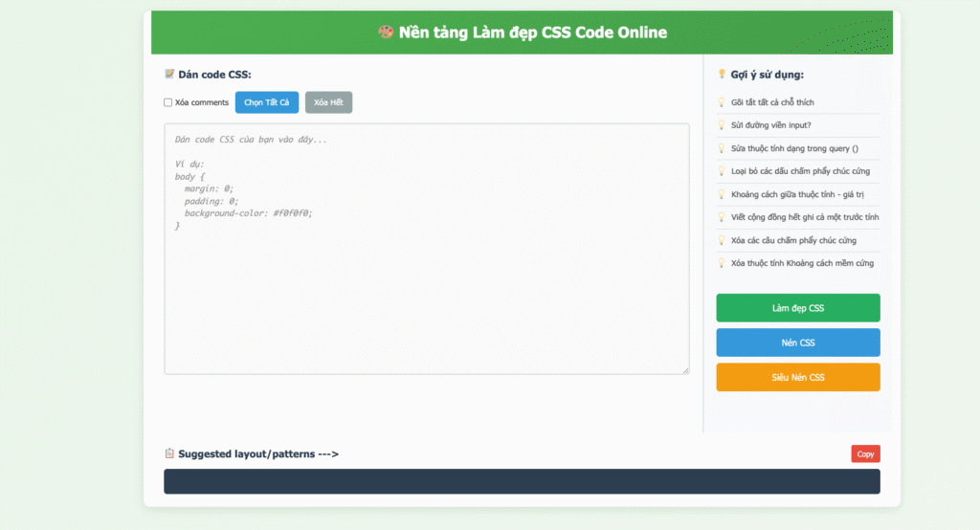Click the lightbulb next to "Loại bỏ các dấu chấm phẩy"
This screenshot has height=530, width=980.
coord(722,171)
